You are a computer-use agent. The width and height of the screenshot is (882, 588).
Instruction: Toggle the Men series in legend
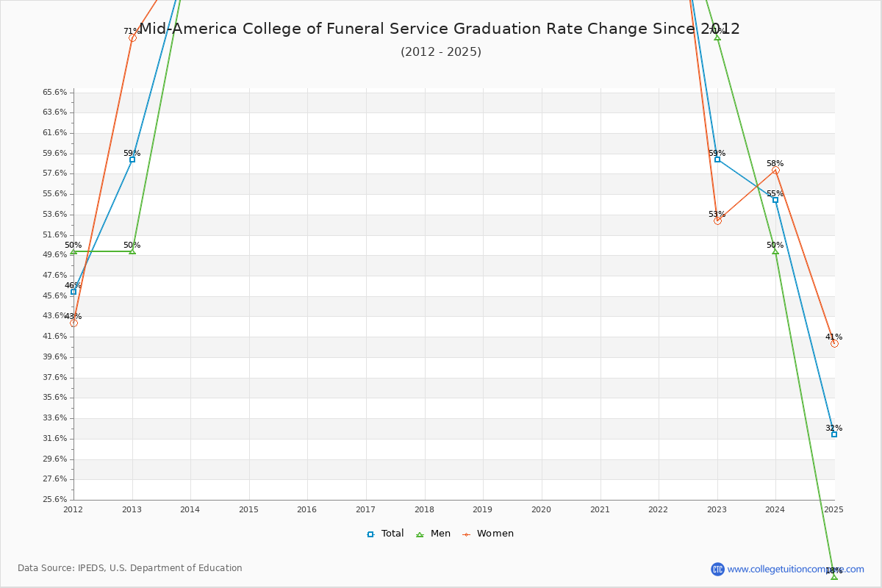(434, 534)
